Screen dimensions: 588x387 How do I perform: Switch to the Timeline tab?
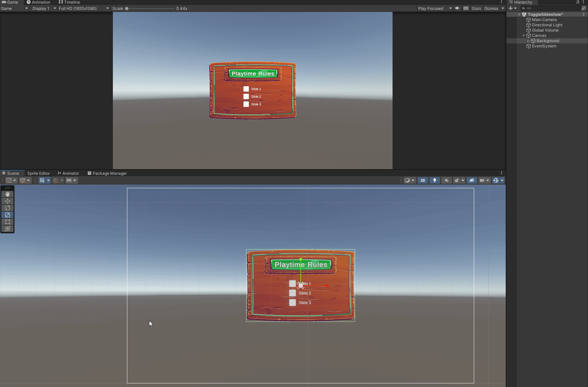pos(69,2)
